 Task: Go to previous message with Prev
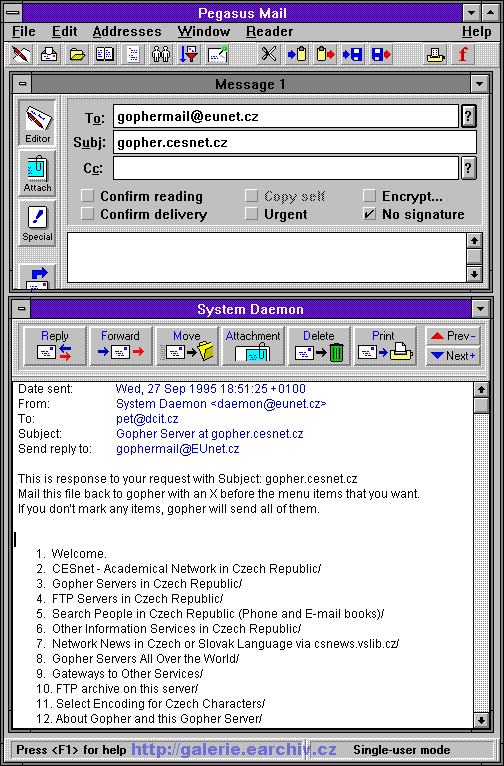pyautogui.click(x=453, y=336)
